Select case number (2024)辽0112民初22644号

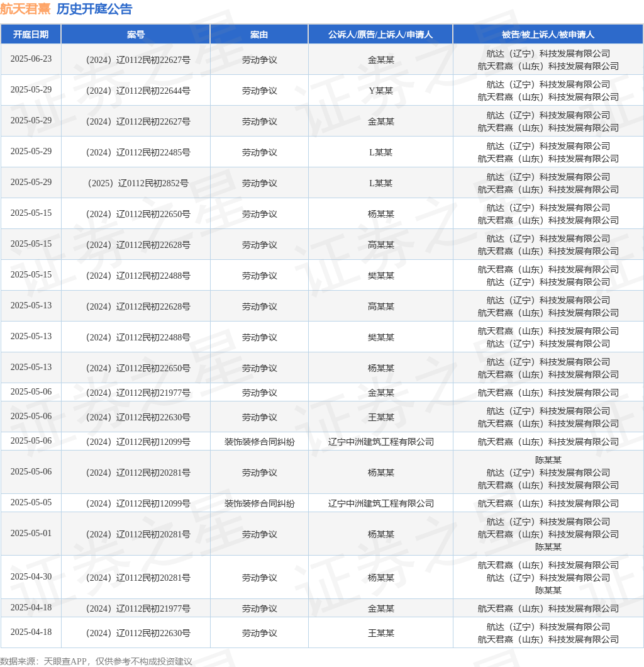[x=138, y=91]
